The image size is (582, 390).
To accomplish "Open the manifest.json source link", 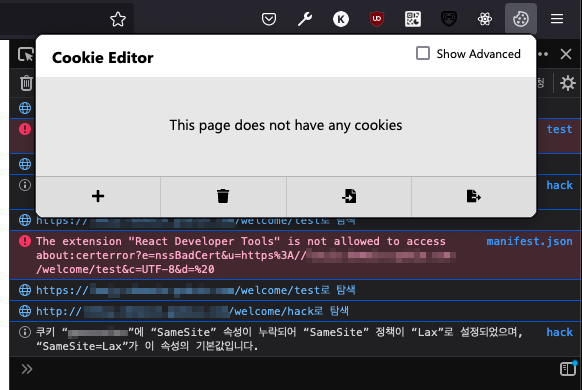I will (x=529, y=241).
